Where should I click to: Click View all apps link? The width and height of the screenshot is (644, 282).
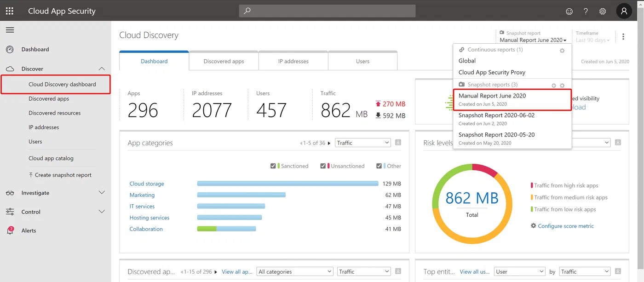(237, 272)
